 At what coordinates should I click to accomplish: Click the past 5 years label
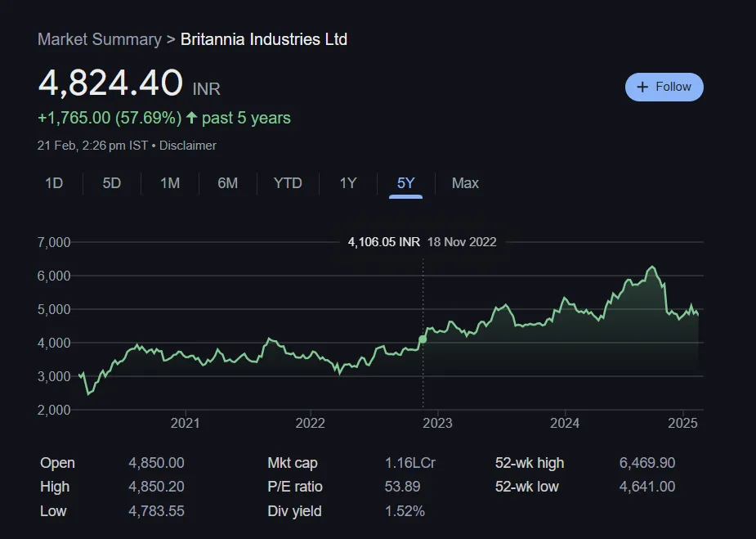(x=246, y=118)
